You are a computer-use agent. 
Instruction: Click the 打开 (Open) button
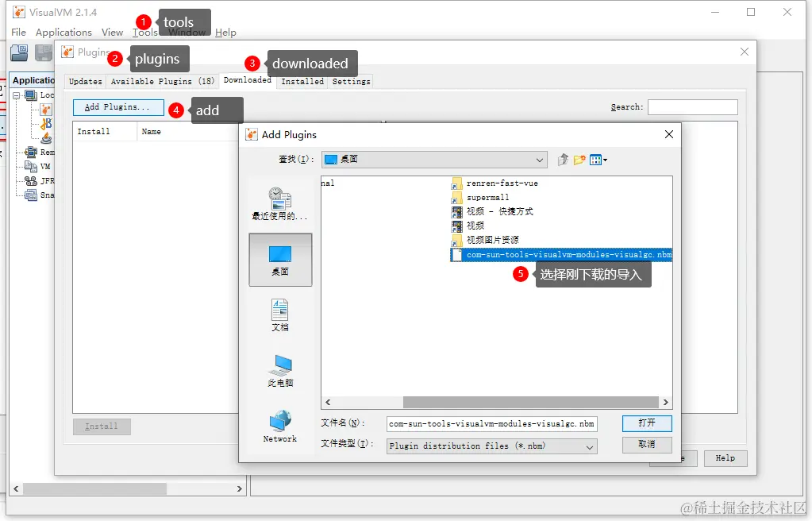tap(647, 423)
